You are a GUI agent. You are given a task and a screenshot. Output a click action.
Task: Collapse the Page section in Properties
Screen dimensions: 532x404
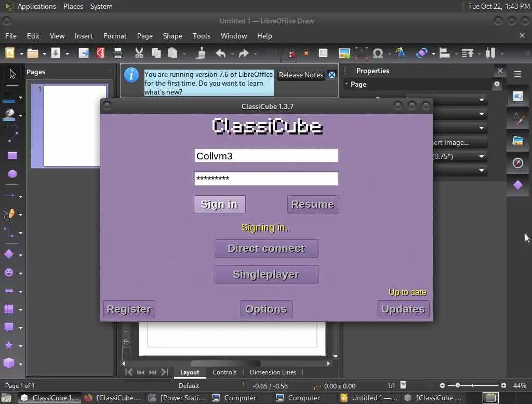point(347,84)
